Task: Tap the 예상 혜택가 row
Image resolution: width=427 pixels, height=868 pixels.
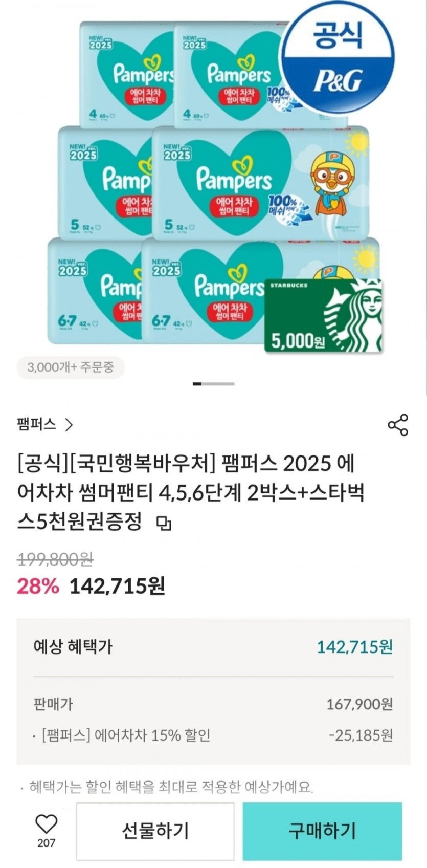Action: click(213, 647)
